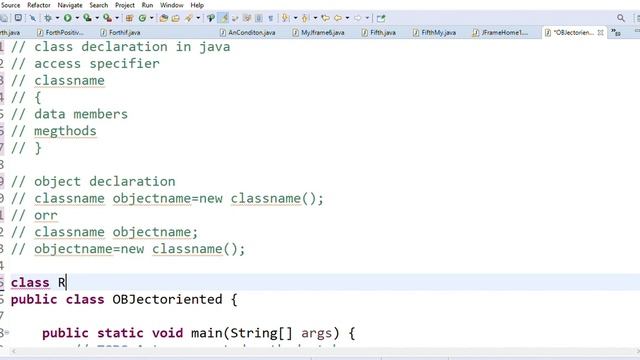This screenshot has width=640, height=360.
Task: Expand the Back history dropdown arrow
Action: (347, 18)
